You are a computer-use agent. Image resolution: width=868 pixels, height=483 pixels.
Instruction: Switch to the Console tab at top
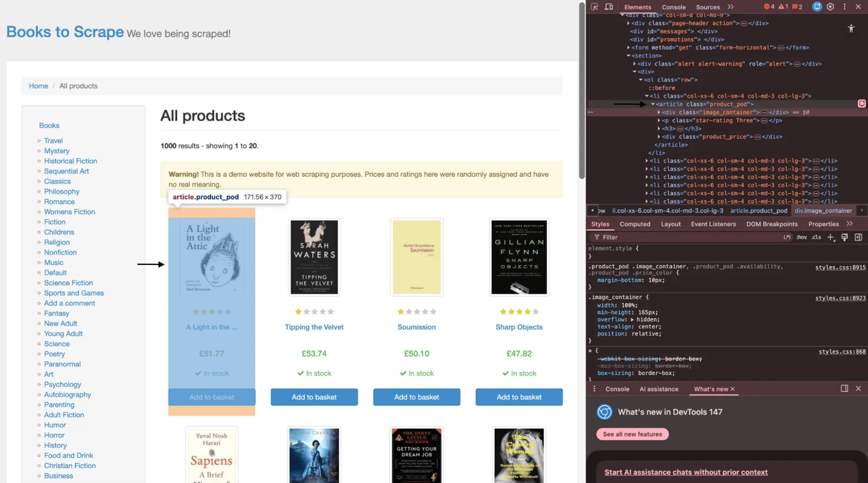(673, 7)
